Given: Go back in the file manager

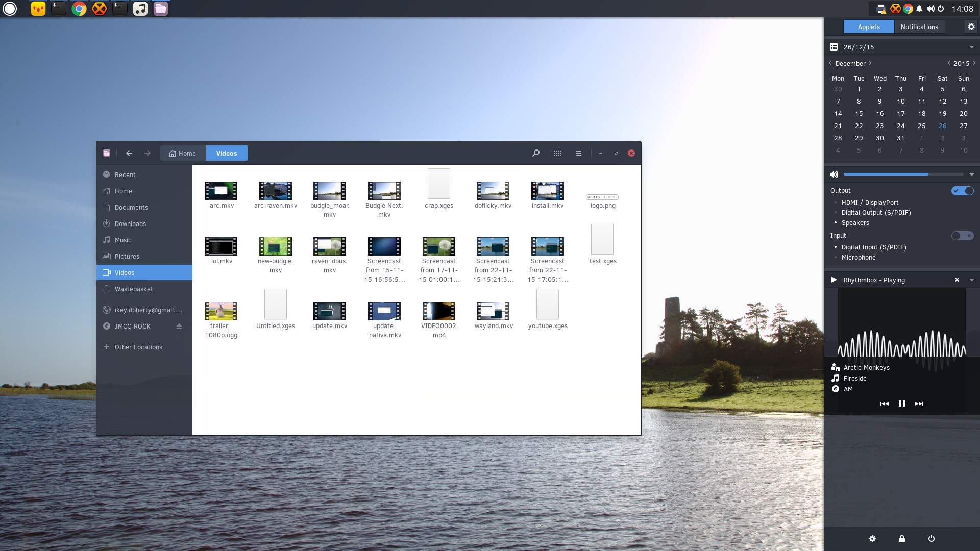Looking at the screenshot, I should coord(129,153).
